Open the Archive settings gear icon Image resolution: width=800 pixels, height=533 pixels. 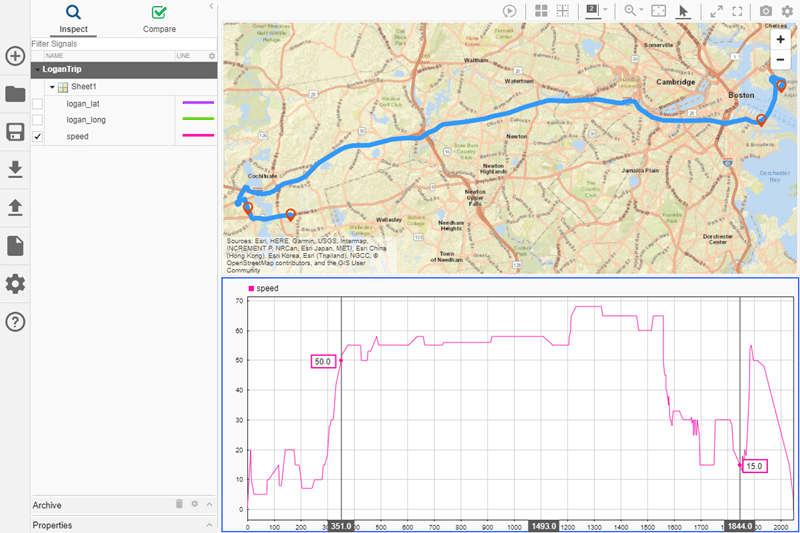[x=194, y=504]
